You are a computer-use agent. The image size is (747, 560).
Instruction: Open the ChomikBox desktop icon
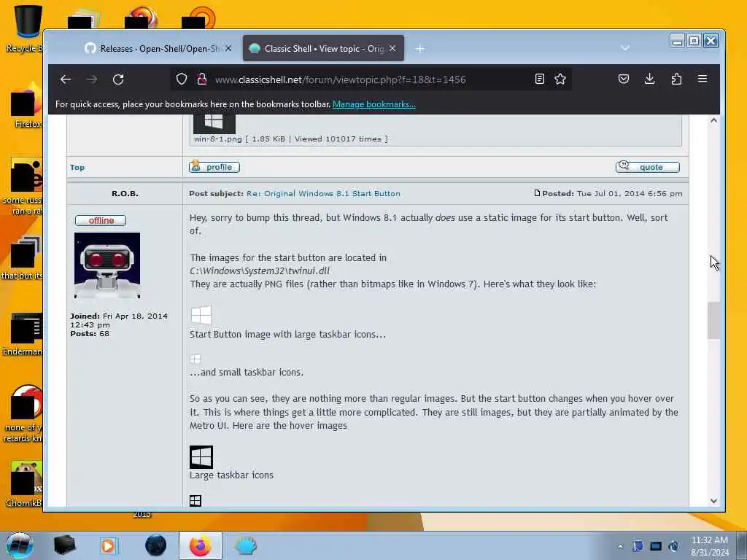click(x=25, y=484)
